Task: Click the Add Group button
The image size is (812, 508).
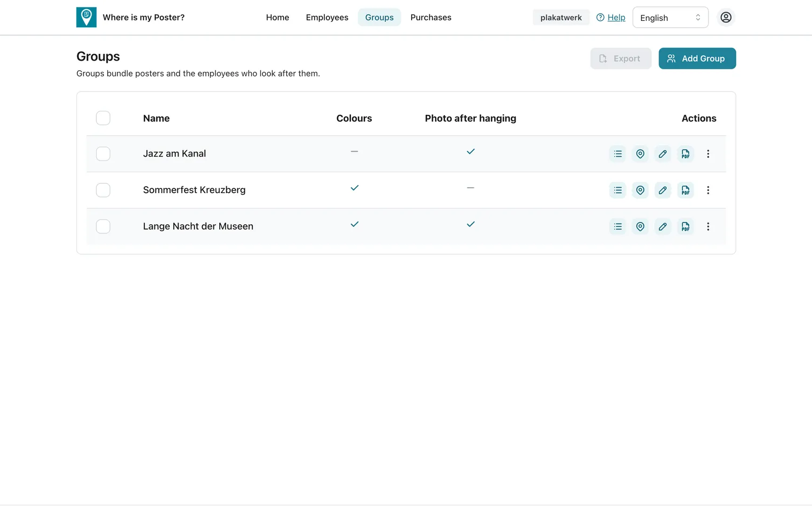Action: point(697,58)
